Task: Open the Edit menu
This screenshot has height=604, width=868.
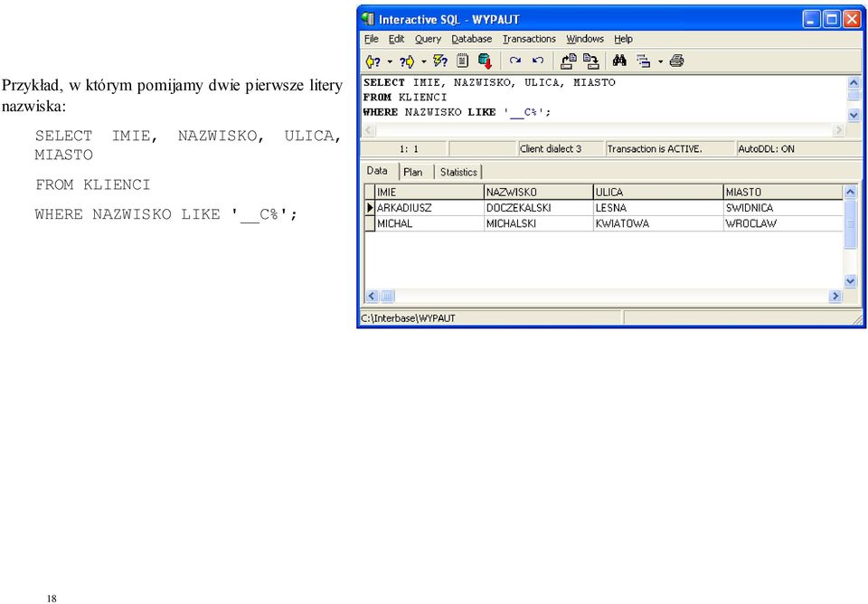Action: pyautogui.click(x=396, y=39)
